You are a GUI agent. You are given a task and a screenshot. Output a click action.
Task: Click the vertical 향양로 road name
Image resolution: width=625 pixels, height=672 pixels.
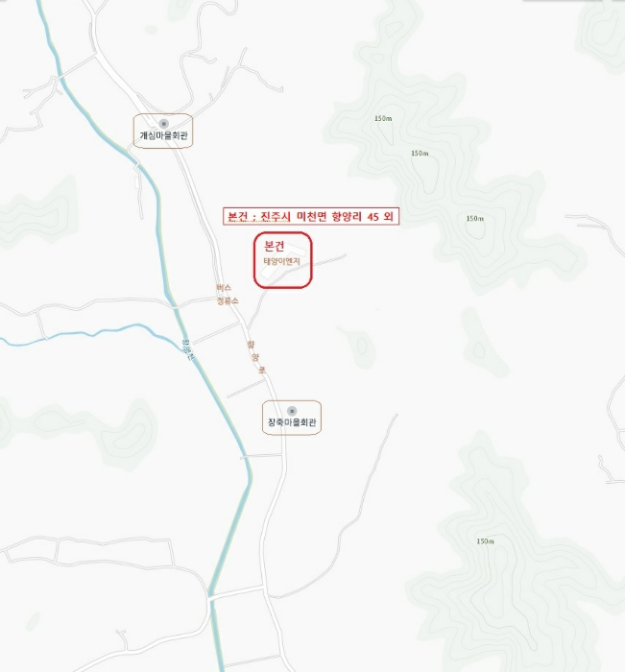pyautogui.click(x=256, y=357)
